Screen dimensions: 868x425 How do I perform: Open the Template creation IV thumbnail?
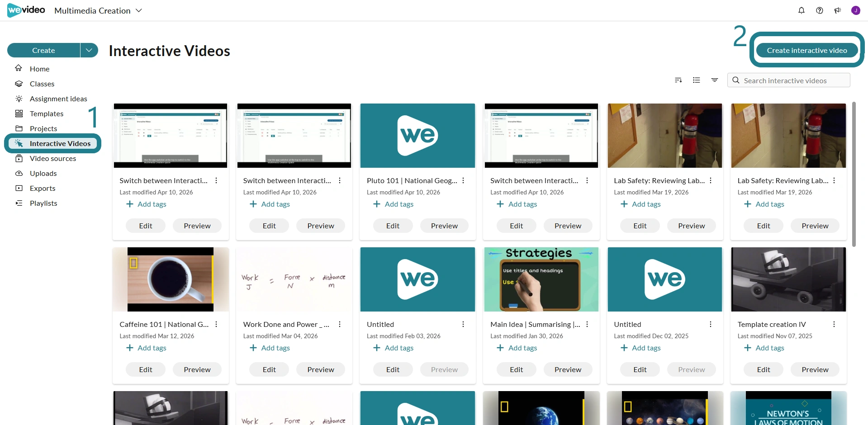tap(788, 279)
